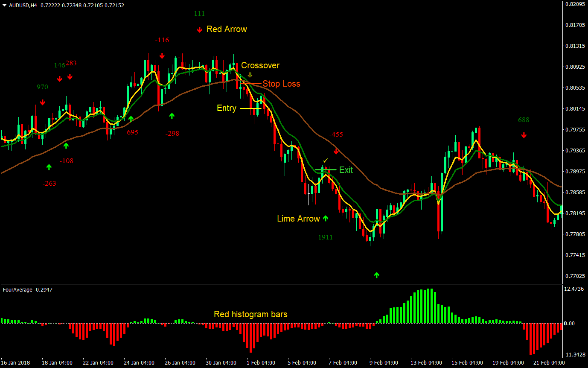This screenshot has width=588, height=368.
Task: Select the red -695 loss label
Action: [131, 132]
